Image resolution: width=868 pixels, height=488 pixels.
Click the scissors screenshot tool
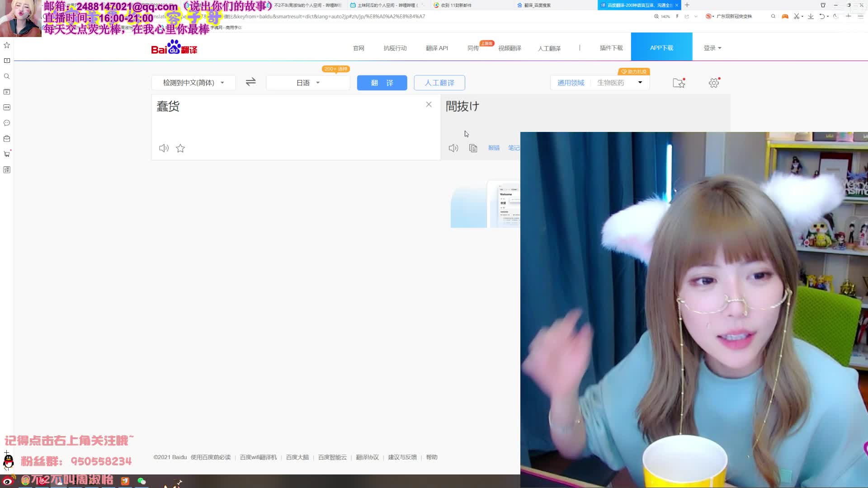point(797,16)
